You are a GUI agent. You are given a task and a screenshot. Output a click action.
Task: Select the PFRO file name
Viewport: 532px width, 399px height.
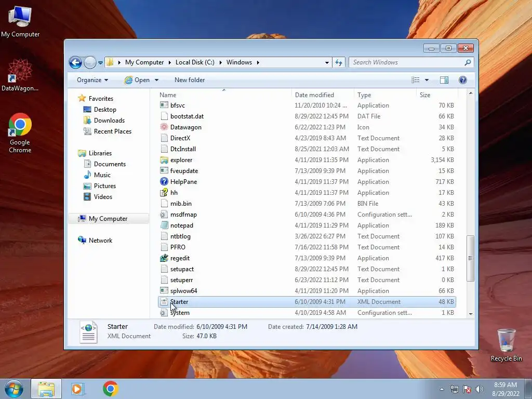pyautogui.click(x=178, y=247)
